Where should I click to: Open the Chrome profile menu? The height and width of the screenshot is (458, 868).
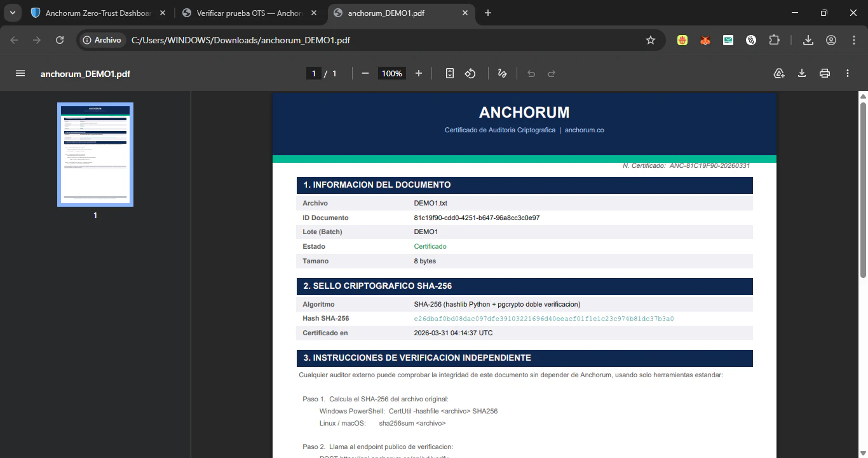(x=831, y=40)
